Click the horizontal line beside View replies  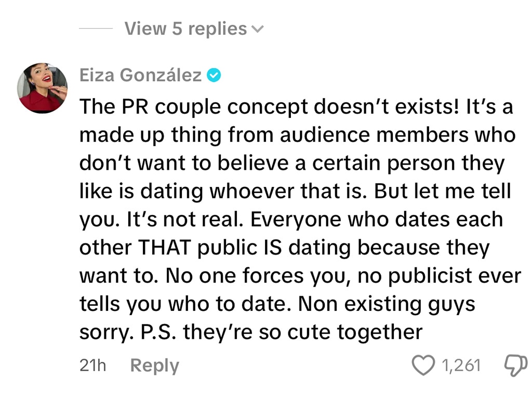pos(96,29)
